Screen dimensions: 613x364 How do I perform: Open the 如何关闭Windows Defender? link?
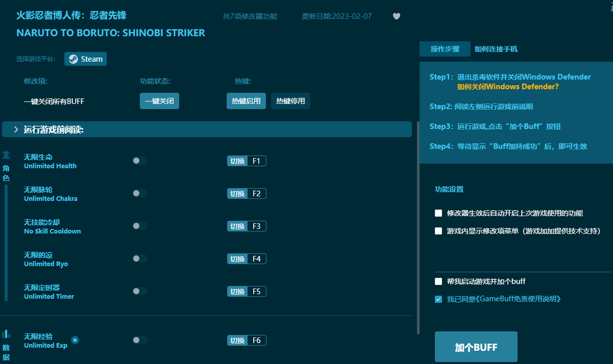tap(508, 87)
